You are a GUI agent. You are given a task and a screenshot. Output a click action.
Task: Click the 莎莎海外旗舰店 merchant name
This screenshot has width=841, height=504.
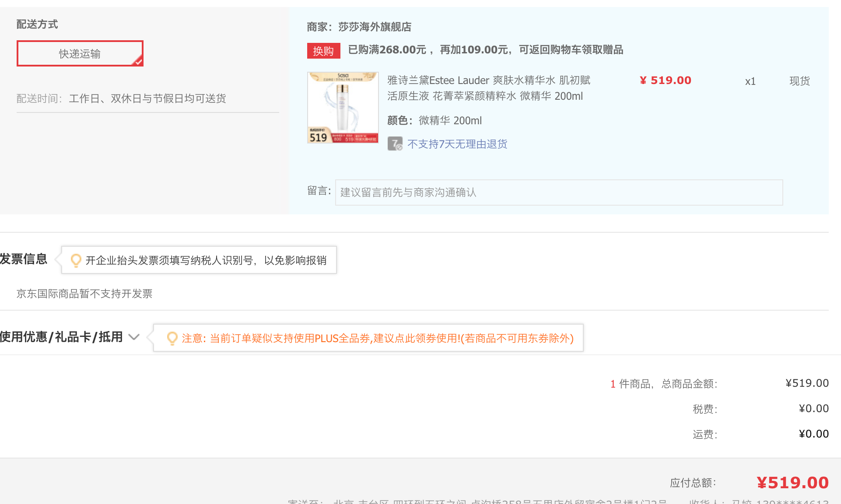[x=375, y=27]
